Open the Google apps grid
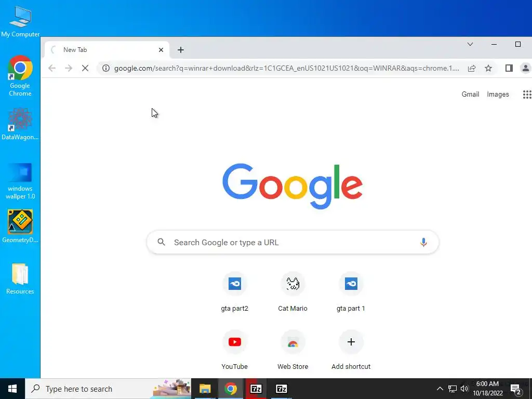 [527, 95]
